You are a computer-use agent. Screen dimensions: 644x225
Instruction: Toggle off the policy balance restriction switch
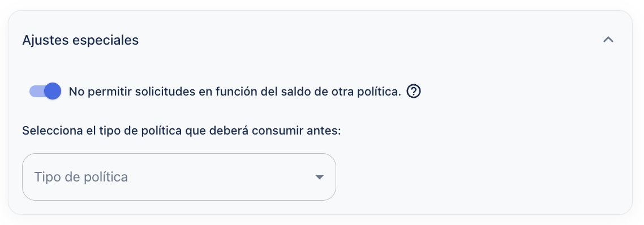tap(45, 91)
